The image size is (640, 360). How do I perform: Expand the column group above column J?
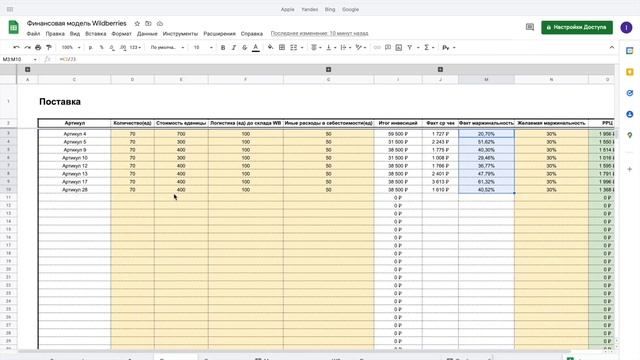(x=440, y=69)
